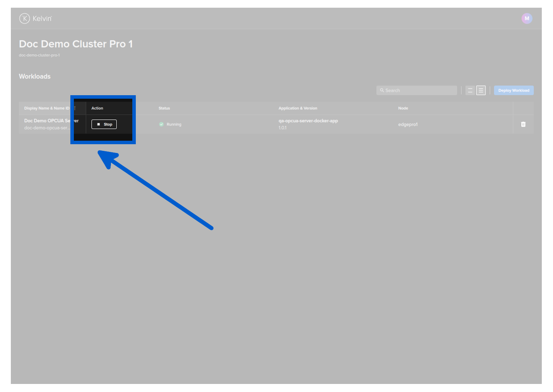Click the Kelvin logo icon
The width and height of the screenshot is (553, 392).
point(24,19)
